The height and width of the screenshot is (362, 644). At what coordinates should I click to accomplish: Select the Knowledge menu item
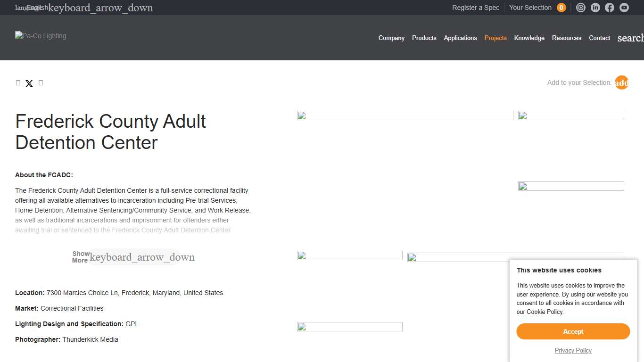529,38
